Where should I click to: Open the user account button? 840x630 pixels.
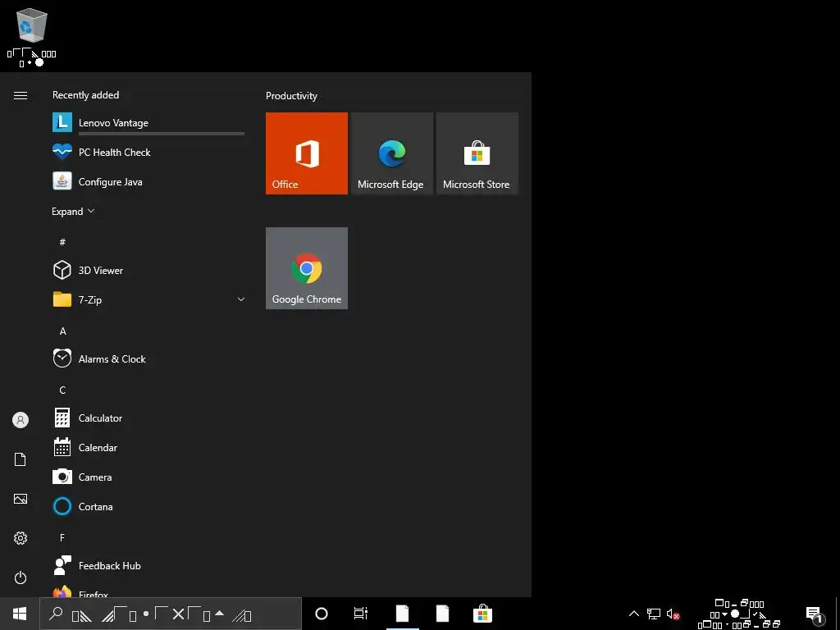[x=21, y=420]
